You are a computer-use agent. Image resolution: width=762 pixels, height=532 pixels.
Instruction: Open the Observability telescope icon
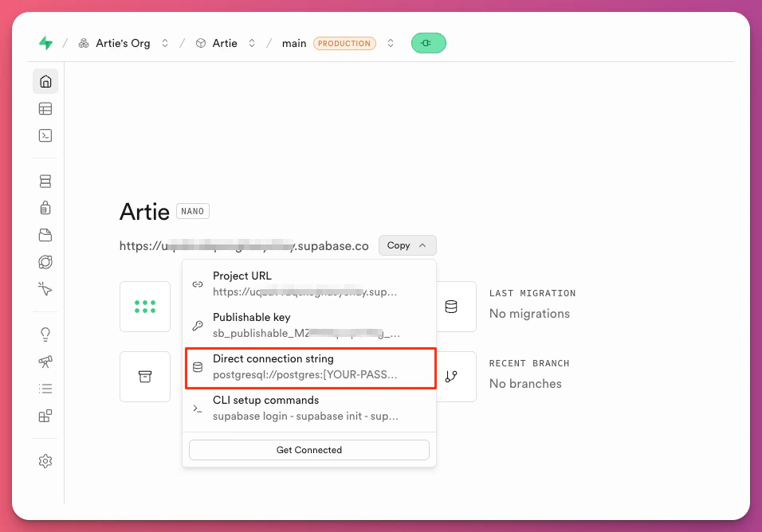45,361
